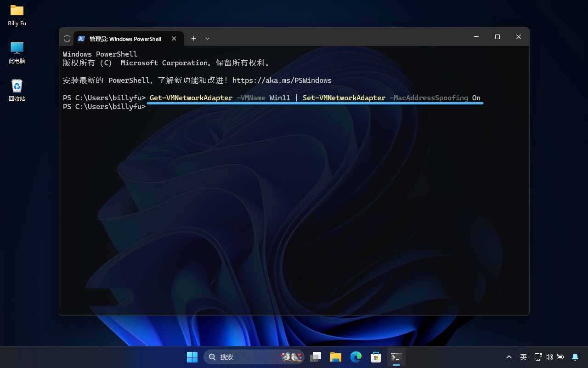Close the PowerShell terminal window
The image size is (588, 368).
coord(519,37)
